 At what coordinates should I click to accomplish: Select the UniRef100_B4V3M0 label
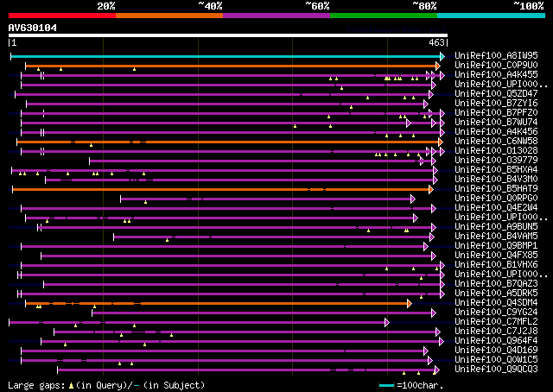pyautogui.click(x=496, y=180)
